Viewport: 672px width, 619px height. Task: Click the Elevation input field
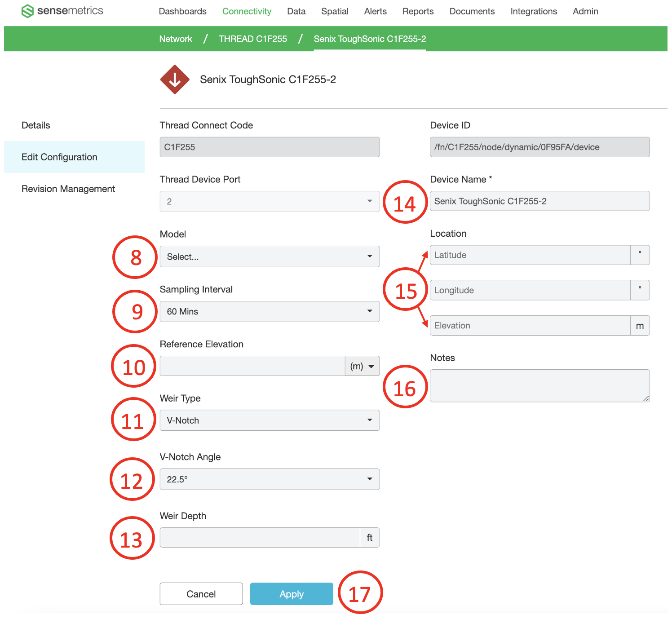(530, 326)
